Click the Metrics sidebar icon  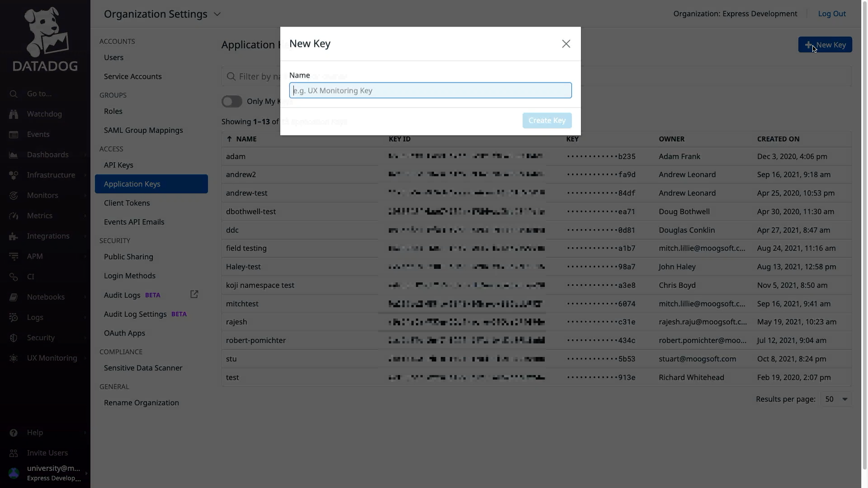14,216
